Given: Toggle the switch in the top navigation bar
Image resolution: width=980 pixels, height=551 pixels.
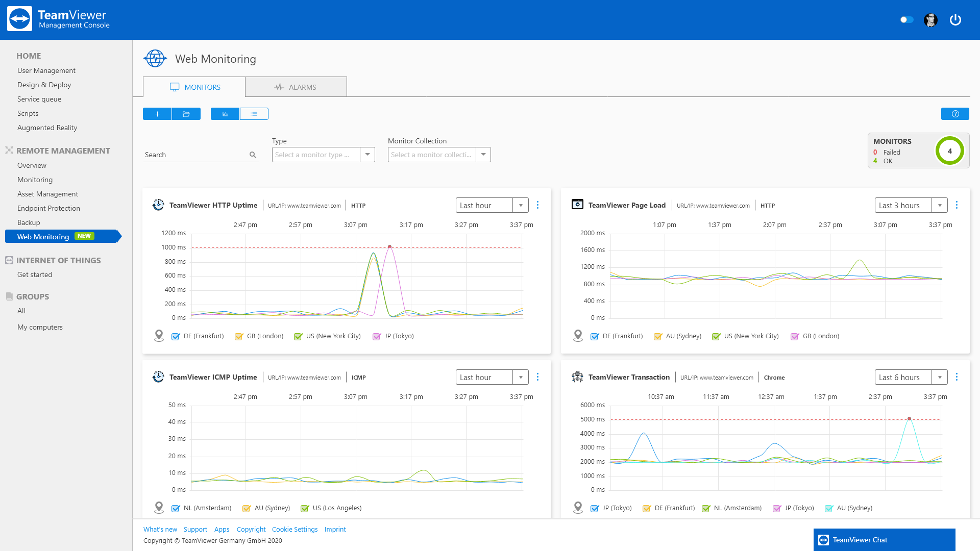Looking at the screenshot, I should click(906, 19).
